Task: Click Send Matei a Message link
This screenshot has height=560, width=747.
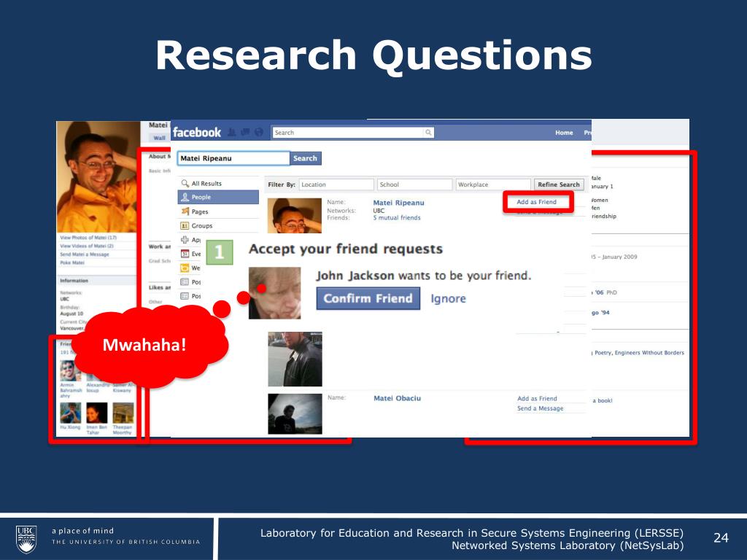Action: 85,254
